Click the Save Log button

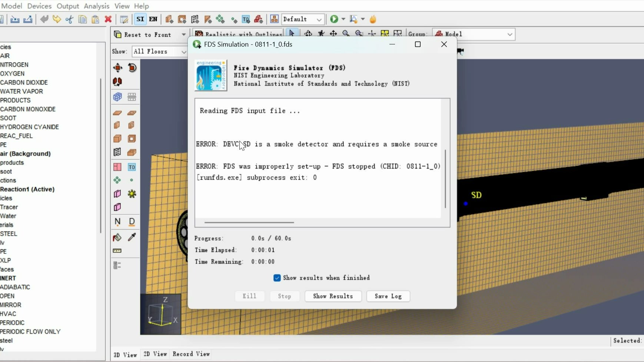pyautogui.click(x=388, y=296)
